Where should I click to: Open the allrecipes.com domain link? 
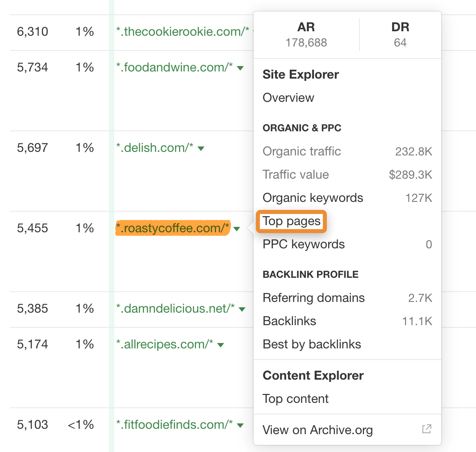tap(164, 344)
